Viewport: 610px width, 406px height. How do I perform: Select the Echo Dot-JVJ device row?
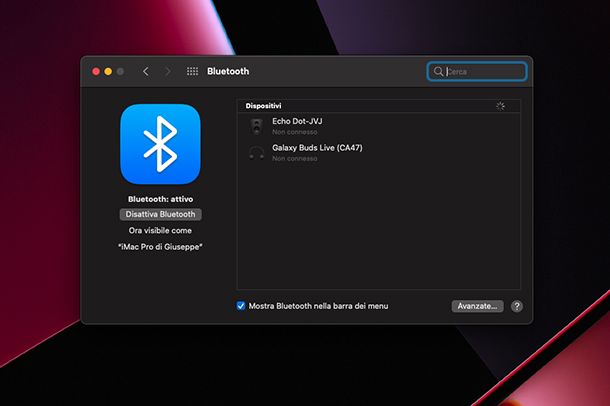point(379,126)
